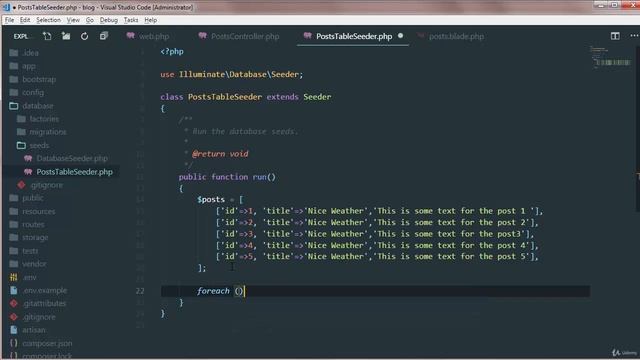
Task: Open the Tasks menu
Action: pos(131,20)
